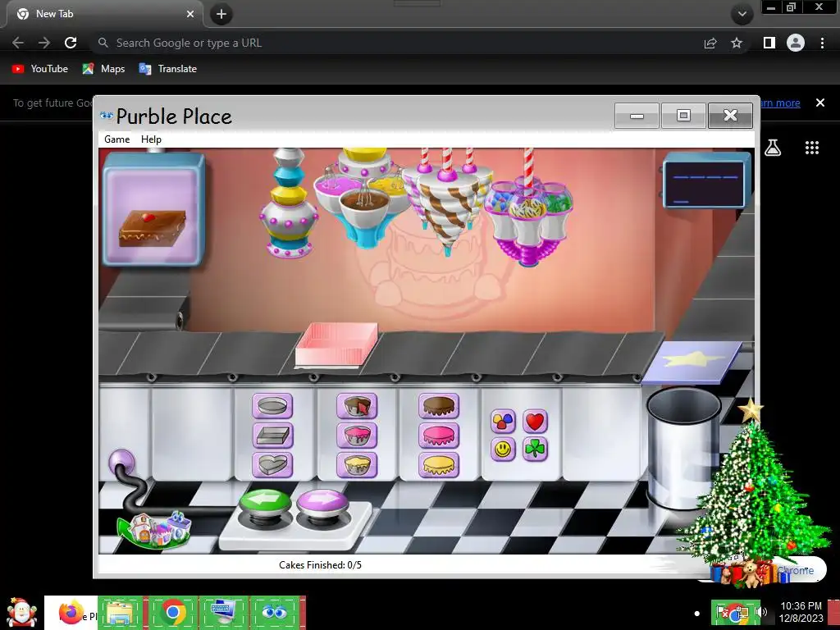840x630 pixels.
Task: Choose the strawberry pink batter button
Action: click(357, 436)
